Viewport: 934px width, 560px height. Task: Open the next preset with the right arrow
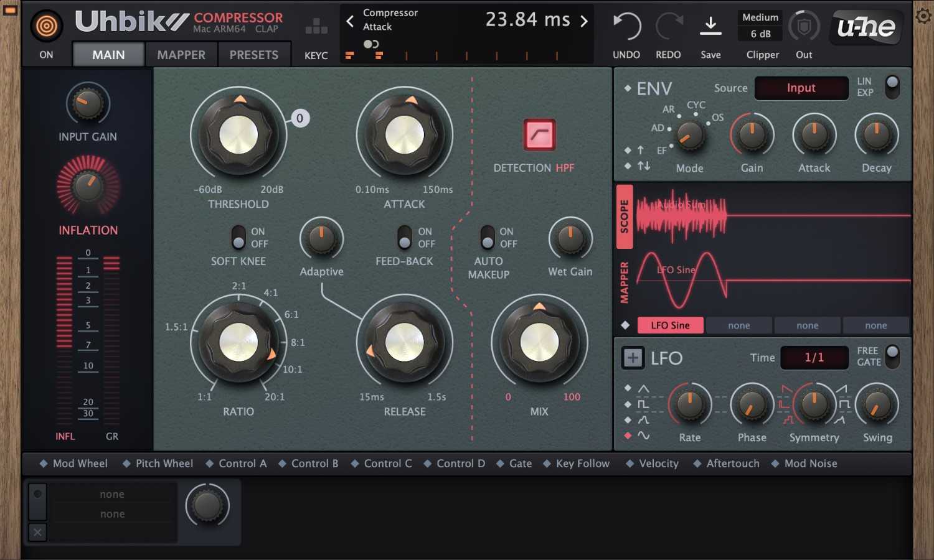583,21
